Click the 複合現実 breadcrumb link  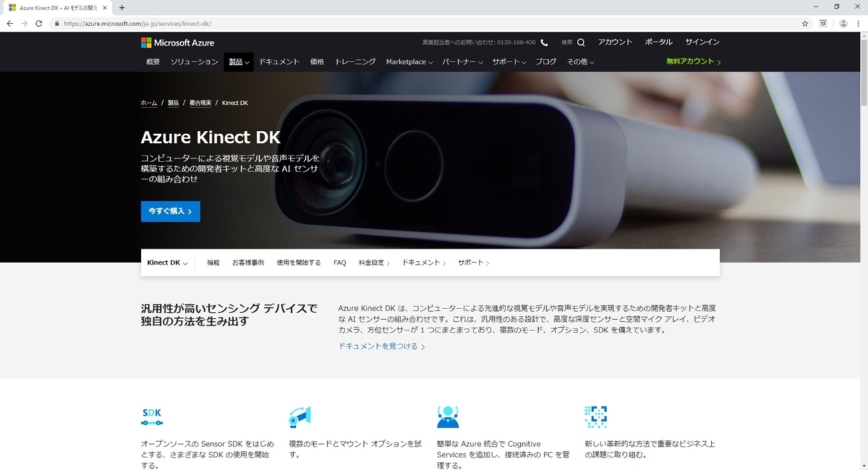tap(200, 103)
